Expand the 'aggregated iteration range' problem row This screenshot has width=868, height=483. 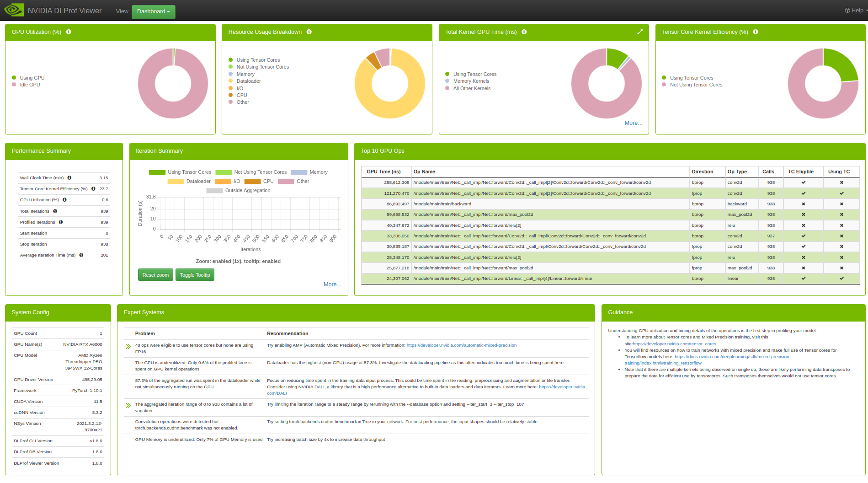[128, 405]
